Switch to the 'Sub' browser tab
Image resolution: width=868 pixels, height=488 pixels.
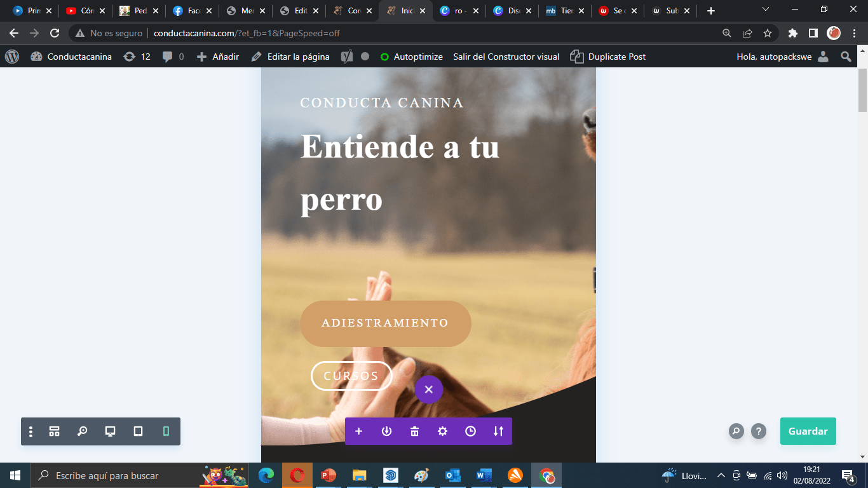[671, 11]
